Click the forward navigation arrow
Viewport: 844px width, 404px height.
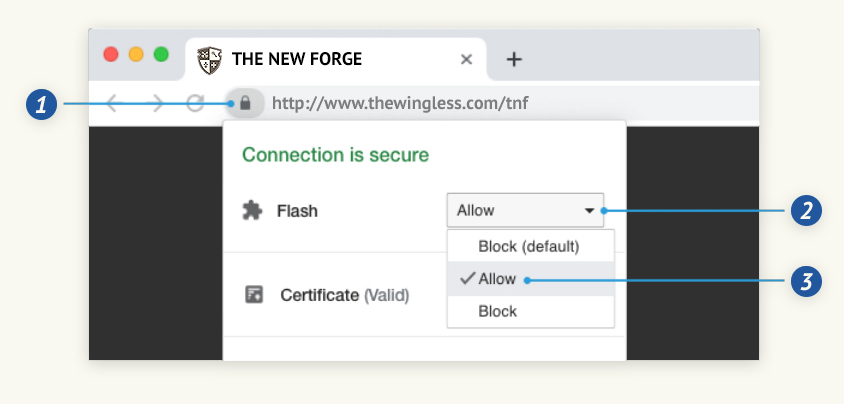[157, 103]
